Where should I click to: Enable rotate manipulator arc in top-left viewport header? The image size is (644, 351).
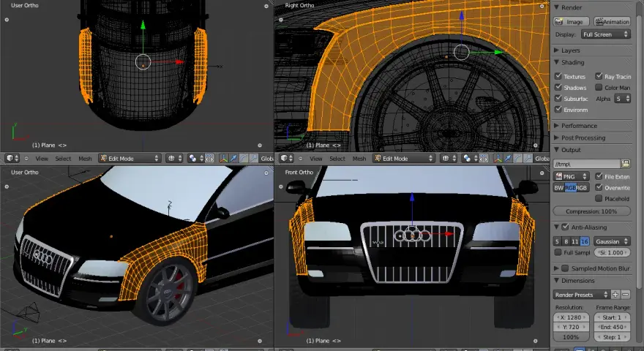[x=244, y=158]
